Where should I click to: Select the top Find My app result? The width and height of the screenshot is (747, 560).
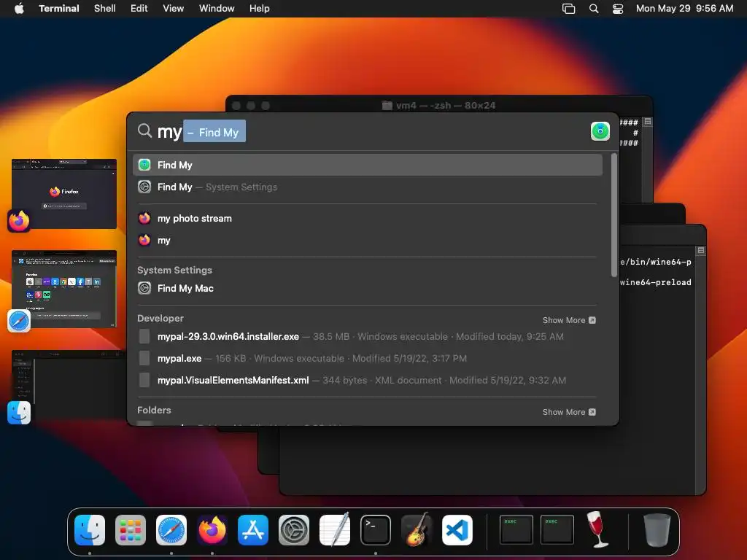pos(368,165)
